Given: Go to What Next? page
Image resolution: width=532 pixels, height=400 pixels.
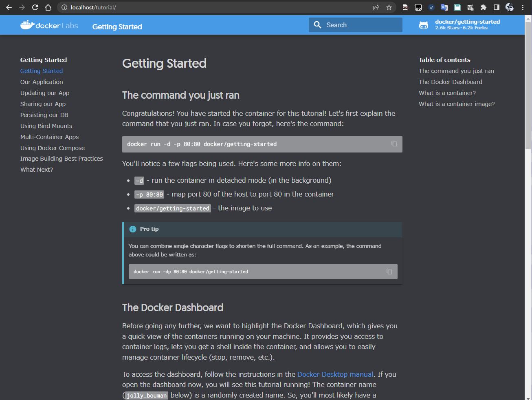Looking at the screenshot, I should point(37,170).
